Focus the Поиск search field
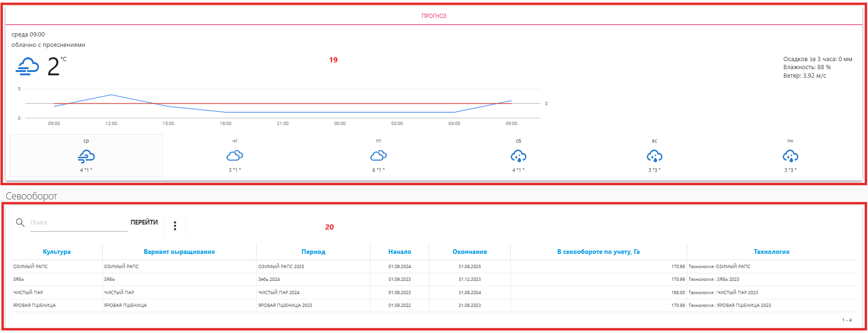 79,223
